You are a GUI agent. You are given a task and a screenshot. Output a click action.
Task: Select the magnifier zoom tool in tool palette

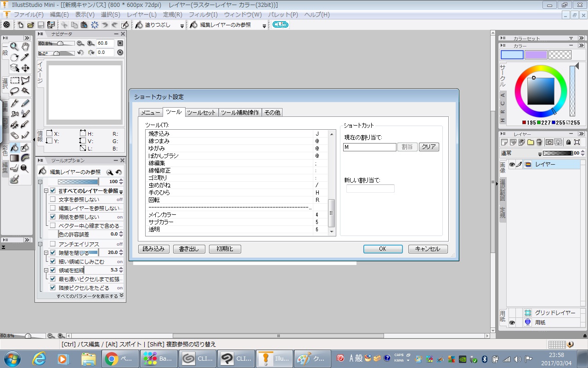(14, 46)
